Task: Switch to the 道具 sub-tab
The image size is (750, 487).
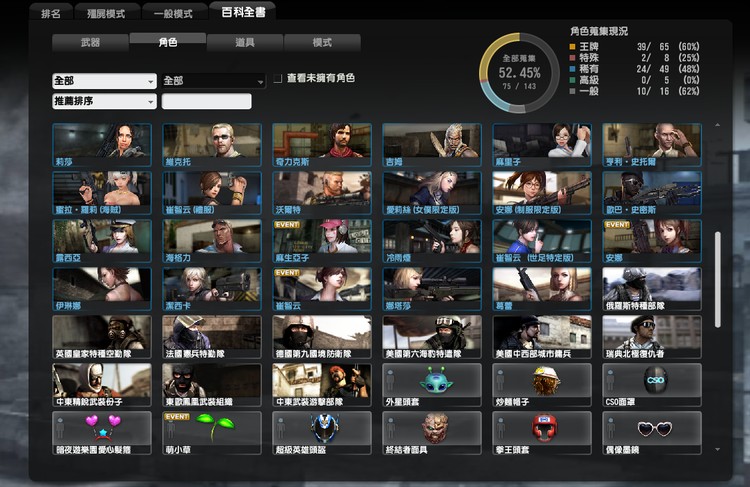Action: click(x=245, y=43)
